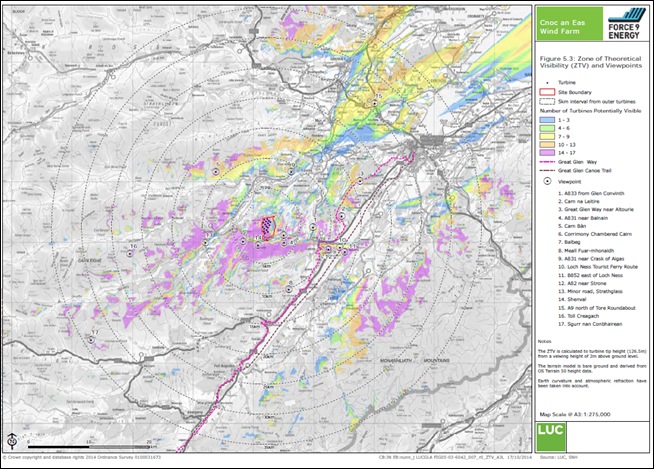Screen dimensions: 654x469
Task: Click the green 4 - 6 turbines swatch
Action: coord(547,129)
